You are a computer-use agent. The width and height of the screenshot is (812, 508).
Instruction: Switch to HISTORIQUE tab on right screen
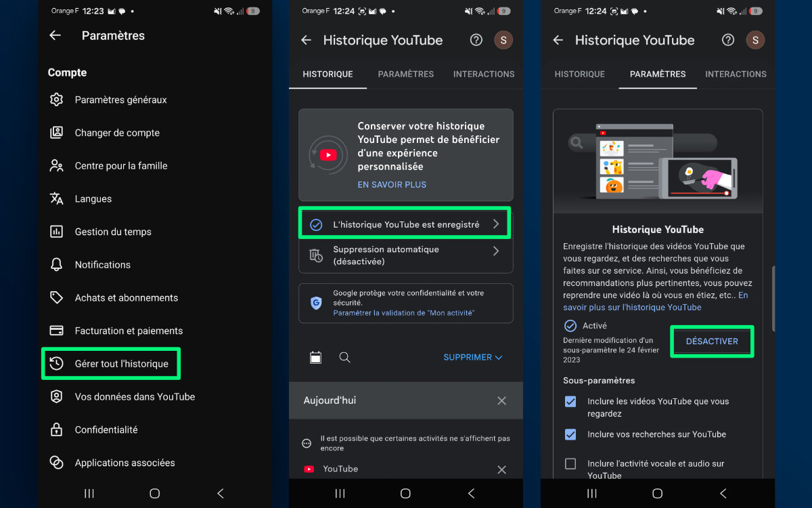580,74
